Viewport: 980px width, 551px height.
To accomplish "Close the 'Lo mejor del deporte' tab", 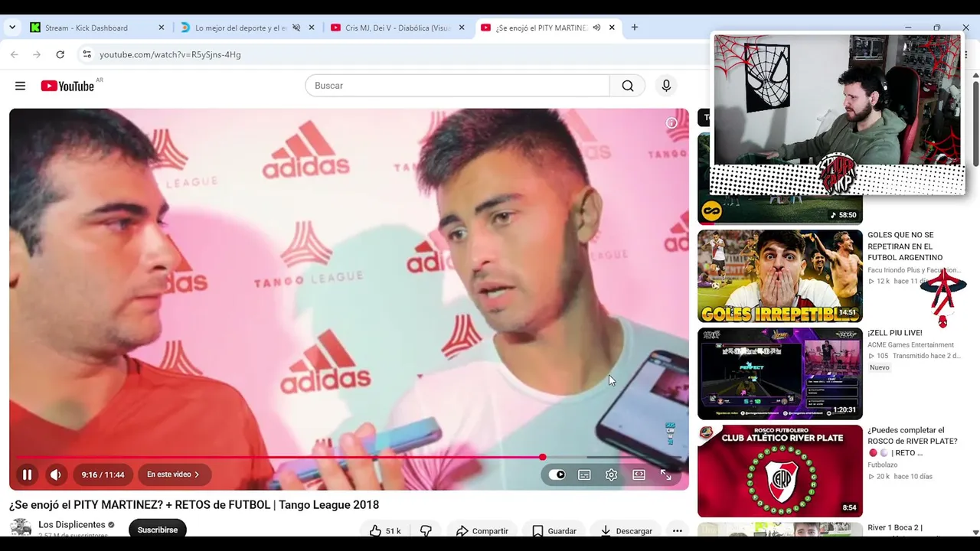I will pyautogui.click(x=311, y=28).
